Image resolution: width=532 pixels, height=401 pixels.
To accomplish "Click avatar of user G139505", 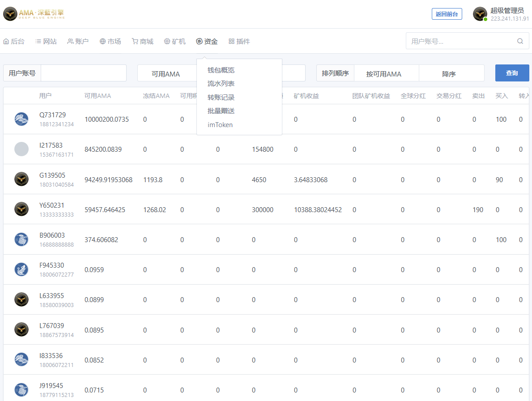I will point(21,179).
